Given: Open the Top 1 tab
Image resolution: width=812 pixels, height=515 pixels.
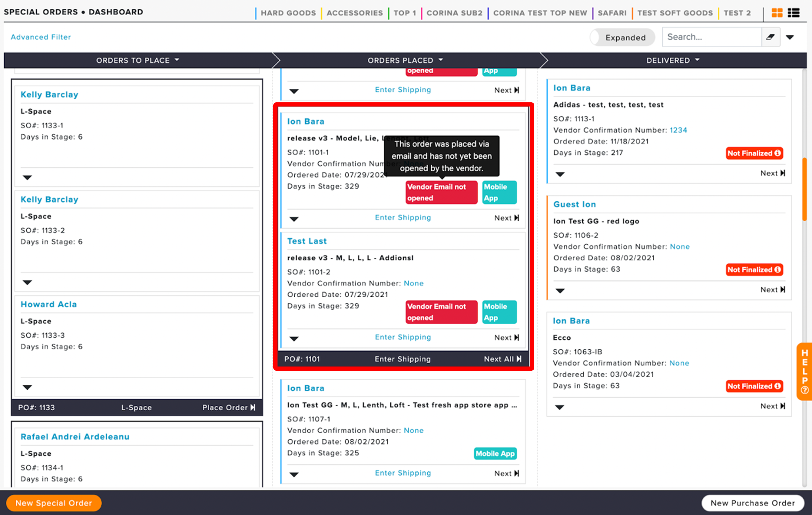Looking at the screenshot, I should (405, 13).
